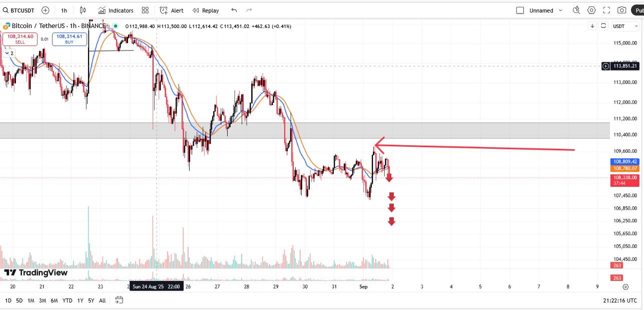
Task: Open time axis settings gear icon
Action: (625, 287)
